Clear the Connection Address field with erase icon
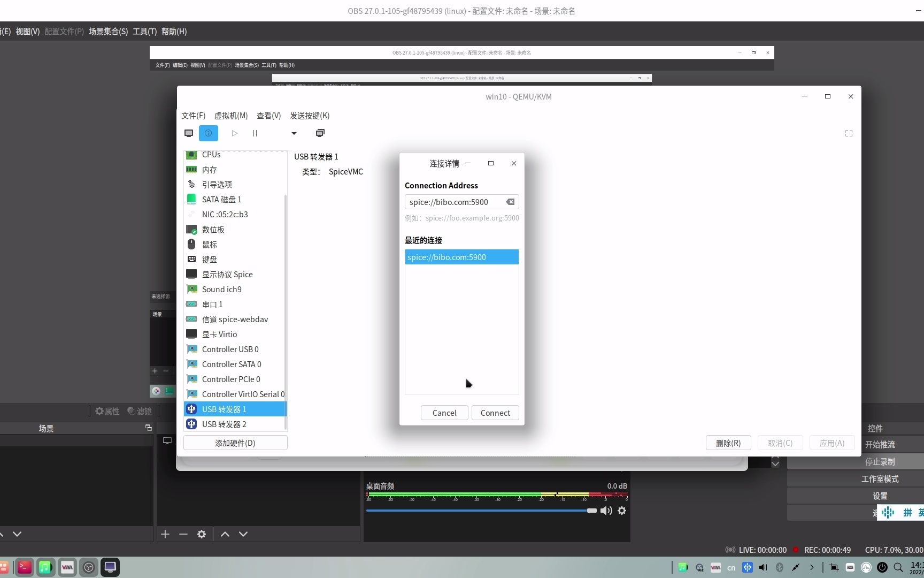This screenshot has width=924, height=578. [x=510, y=202]
